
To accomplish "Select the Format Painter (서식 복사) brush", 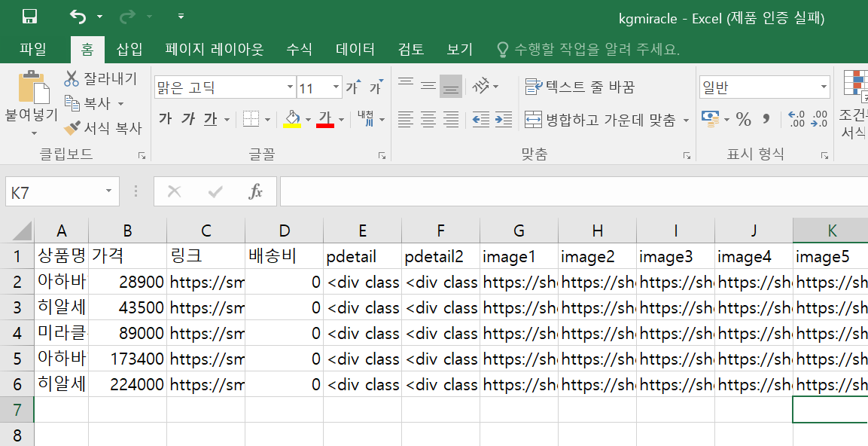I will pos(72,128).
